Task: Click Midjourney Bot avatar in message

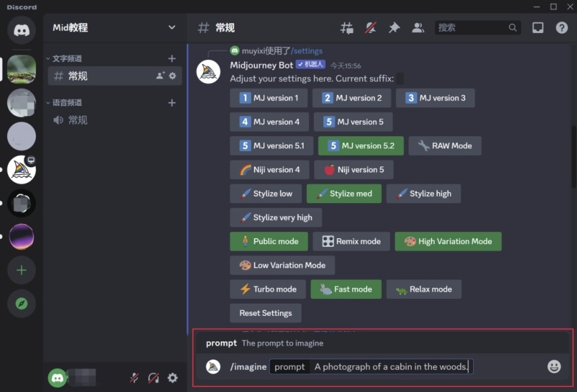Action: coord(209,72)
